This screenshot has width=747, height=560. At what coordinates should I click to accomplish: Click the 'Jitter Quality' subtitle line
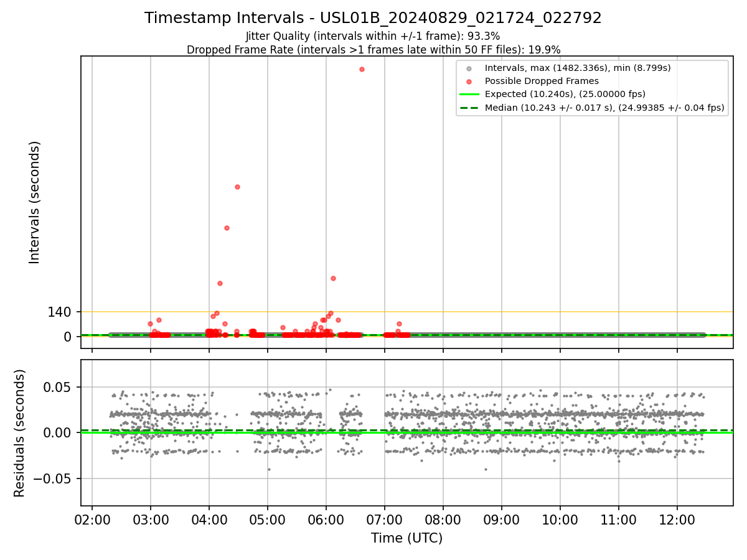click(x=373, y=36)
